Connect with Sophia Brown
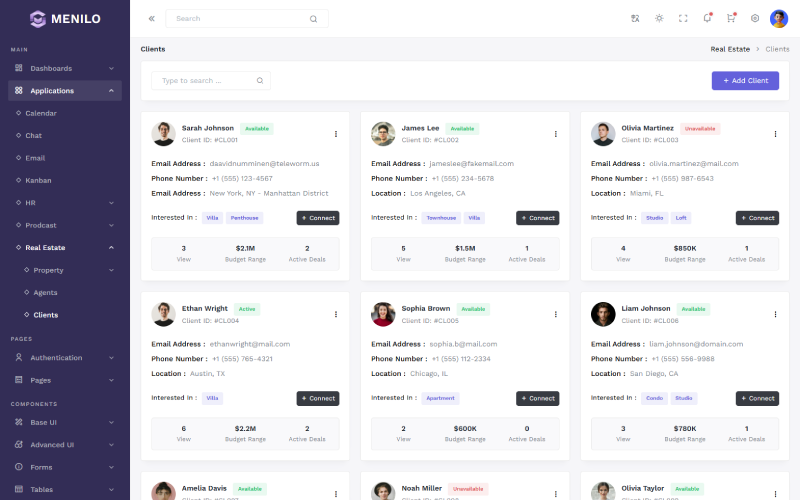 pyautogui.click(x=538, y=398)
